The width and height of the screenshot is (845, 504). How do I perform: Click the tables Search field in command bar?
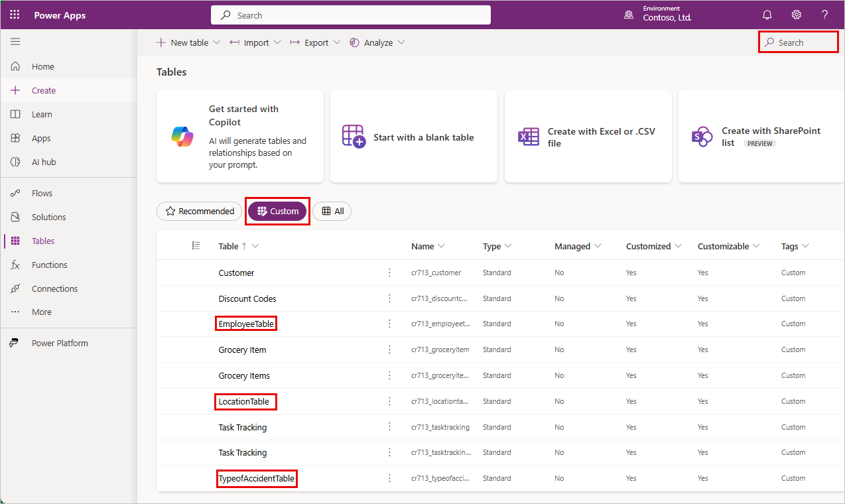[x=799, y=42]
